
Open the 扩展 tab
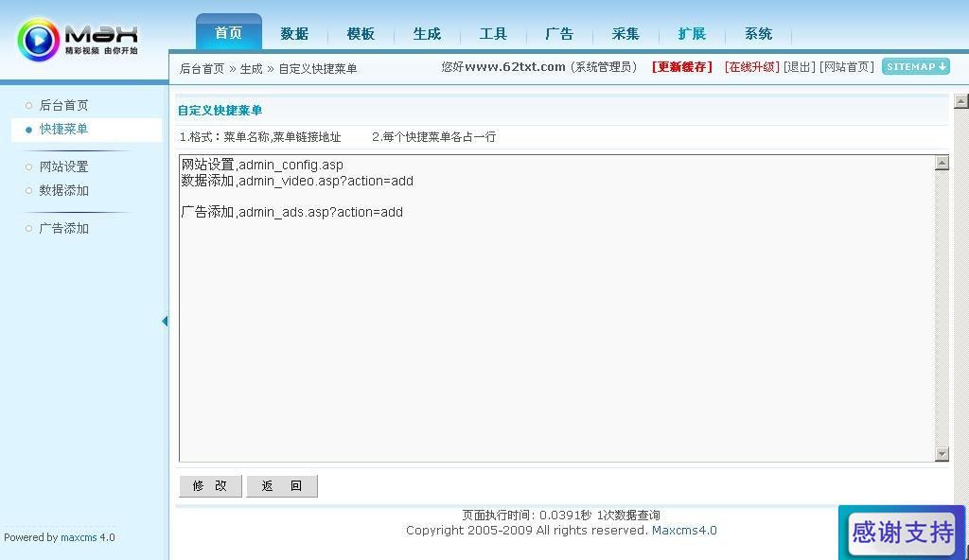pos(692,33)
